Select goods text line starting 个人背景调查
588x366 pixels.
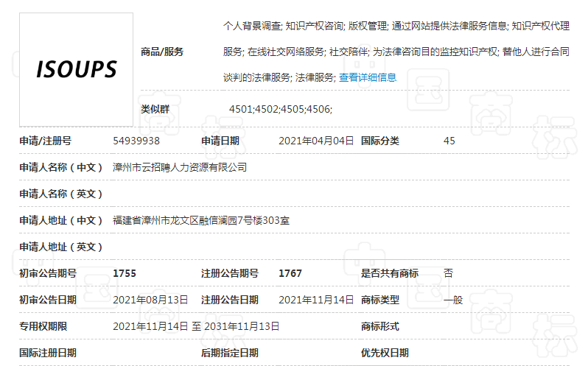click(396, 26)
